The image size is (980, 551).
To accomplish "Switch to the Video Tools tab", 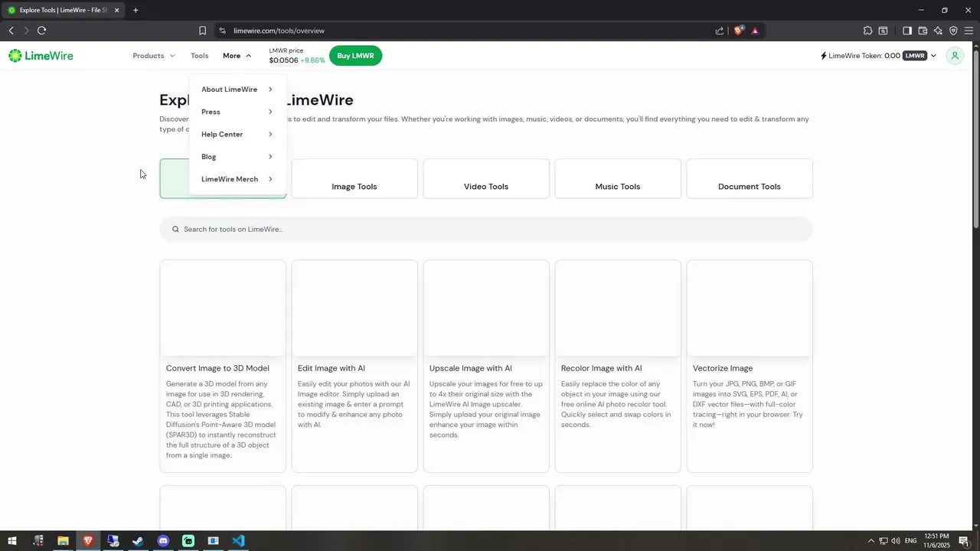I will click(x=486, y=178).
